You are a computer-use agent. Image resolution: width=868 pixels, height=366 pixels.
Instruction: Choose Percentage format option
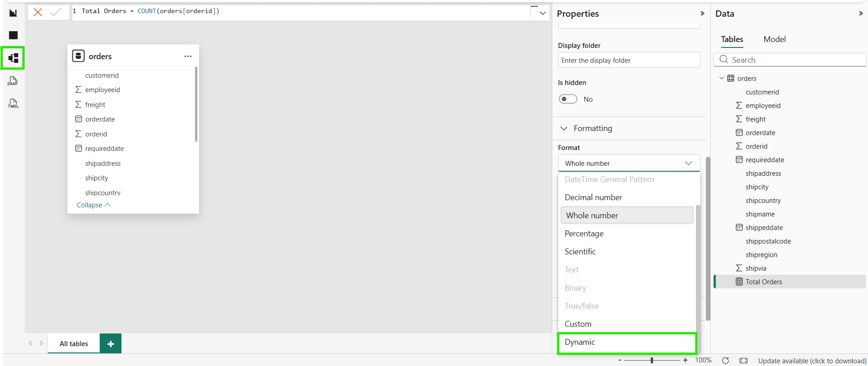pos(627,234)
